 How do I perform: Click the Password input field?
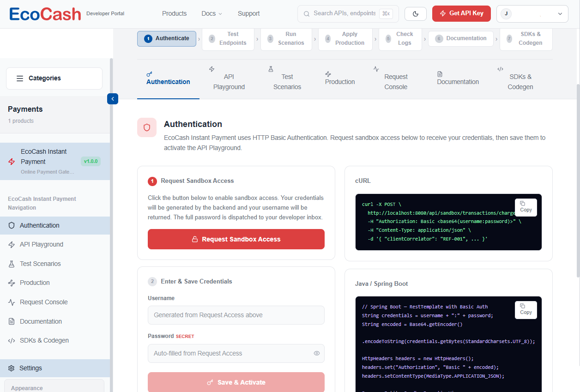tap(236, 353)
